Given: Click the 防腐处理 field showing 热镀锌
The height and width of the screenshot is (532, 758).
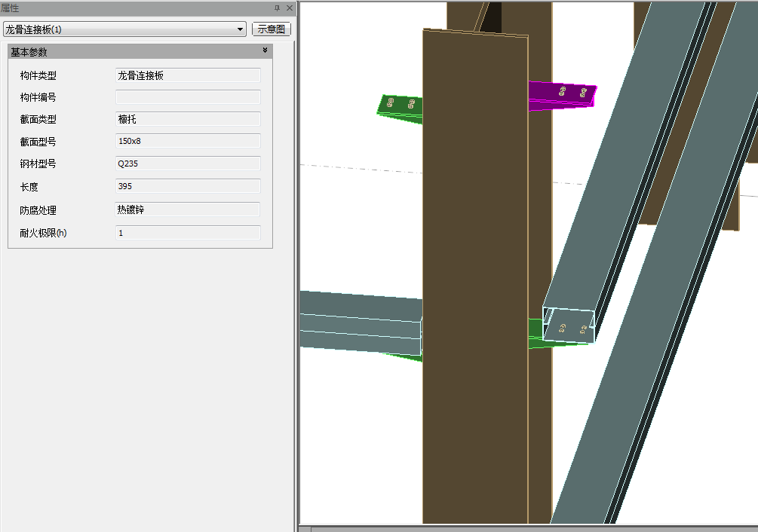Looking at the screenshot, I should 188,209.
